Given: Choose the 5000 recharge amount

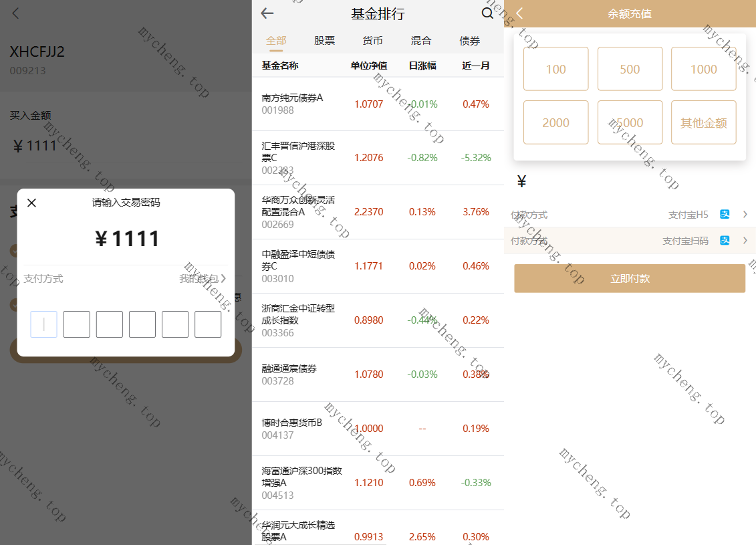Looking at the screenshot, I should click(630, 122).
